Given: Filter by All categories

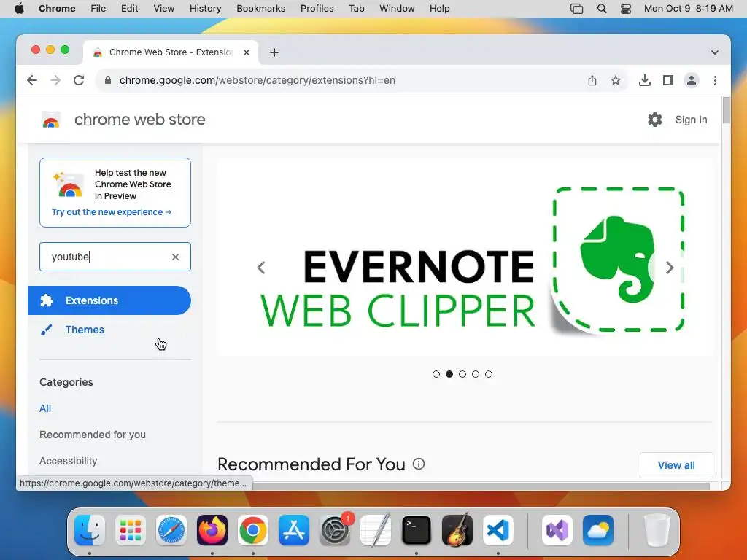Looking at the screenshot, I should [x=45, y=408].
